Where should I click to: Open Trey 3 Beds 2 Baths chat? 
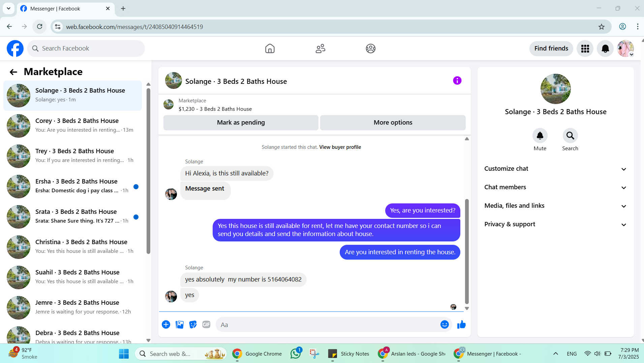(72, 156)
